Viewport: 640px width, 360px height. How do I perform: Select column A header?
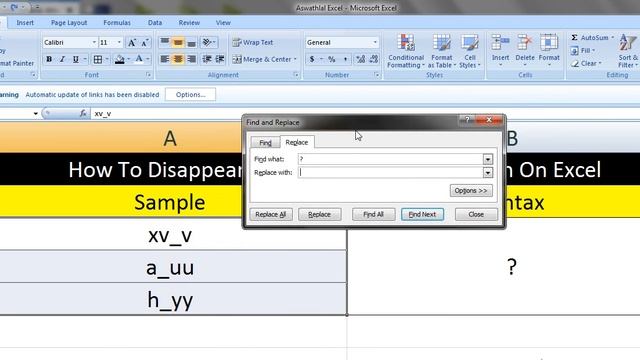(170, 138)
